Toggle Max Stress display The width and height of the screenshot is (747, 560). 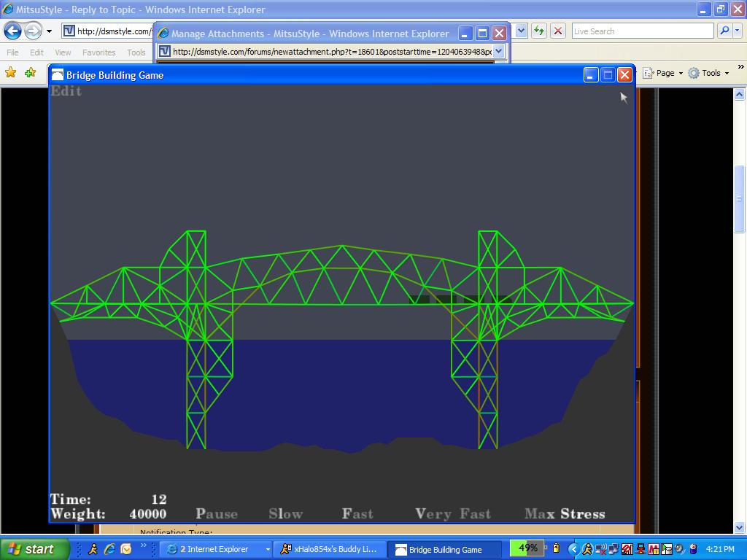(x=565, y=514)
